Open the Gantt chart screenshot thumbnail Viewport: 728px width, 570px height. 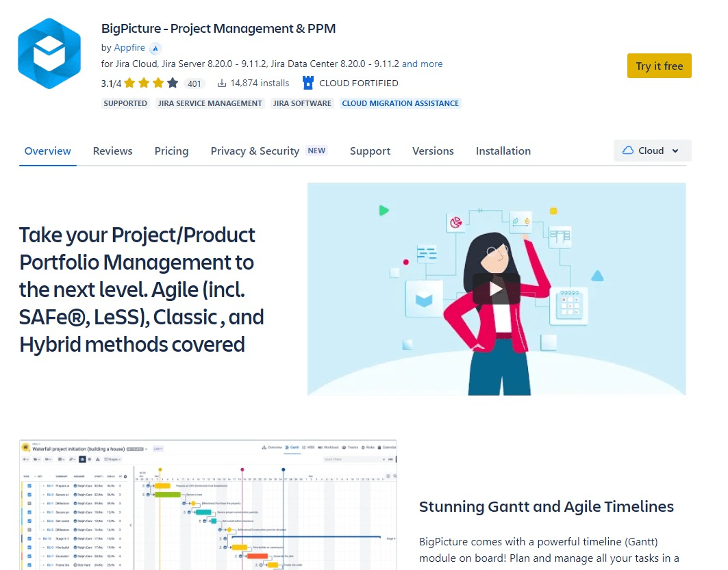pyautogui.click(x=208, y=504)
